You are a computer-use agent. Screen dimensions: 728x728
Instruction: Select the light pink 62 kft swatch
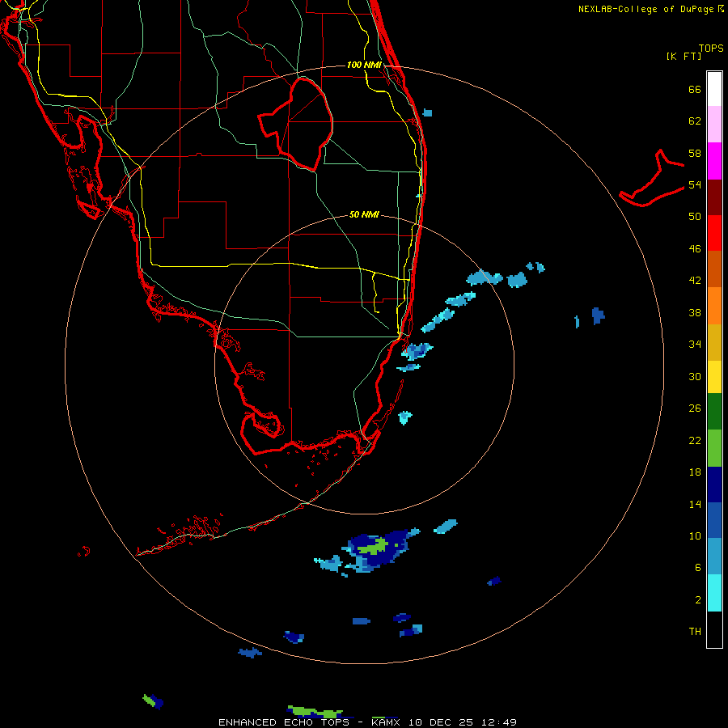click(x=714, y=124)
